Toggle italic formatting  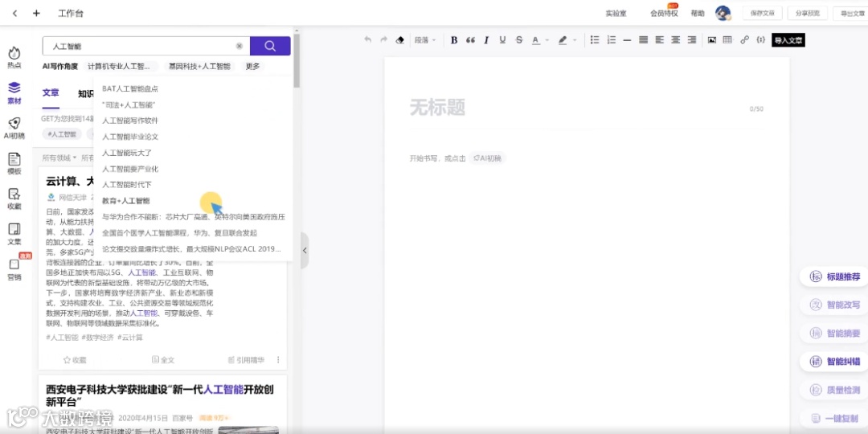click(486, 40)
